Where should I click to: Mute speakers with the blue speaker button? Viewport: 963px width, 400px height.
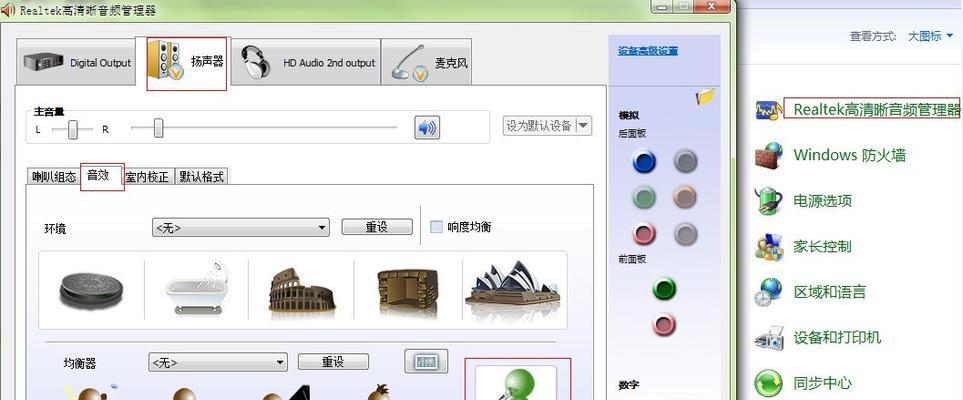[x=427, y=128]
